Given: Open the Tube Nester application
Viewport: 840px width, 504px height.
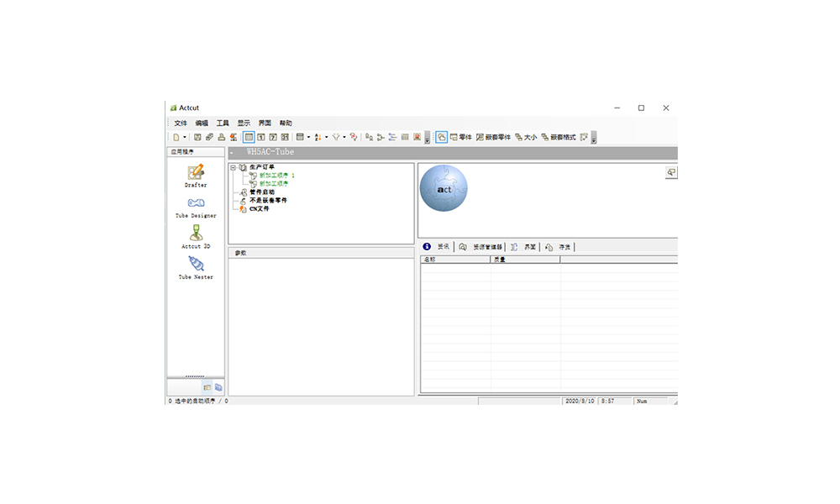Looking at the screenshot, I should [196, 268].
